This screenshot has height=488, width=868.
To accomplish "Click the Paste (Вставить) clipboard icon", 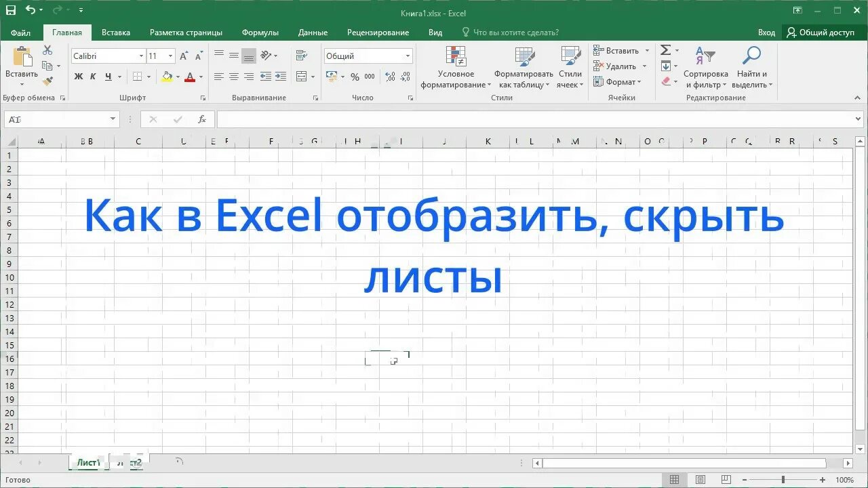I will 22,56.
